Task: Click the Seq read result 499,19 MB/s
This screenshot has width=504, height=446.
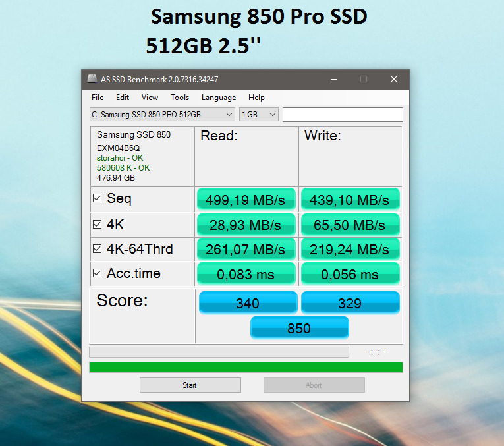Action: [x=246, y=200]
